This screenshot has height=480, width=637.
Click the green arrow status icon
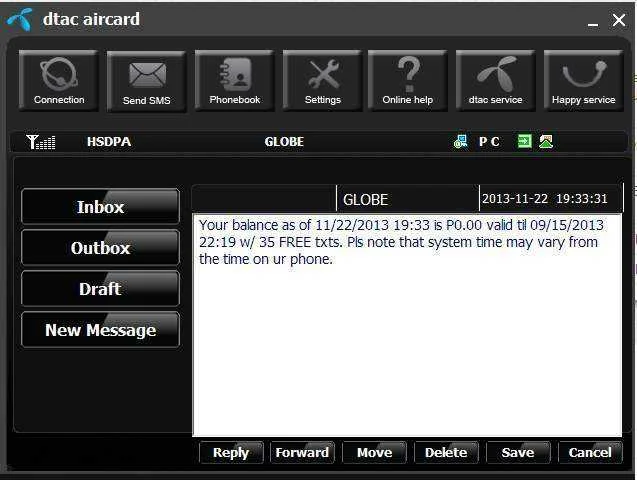click(x=524, y=141)
